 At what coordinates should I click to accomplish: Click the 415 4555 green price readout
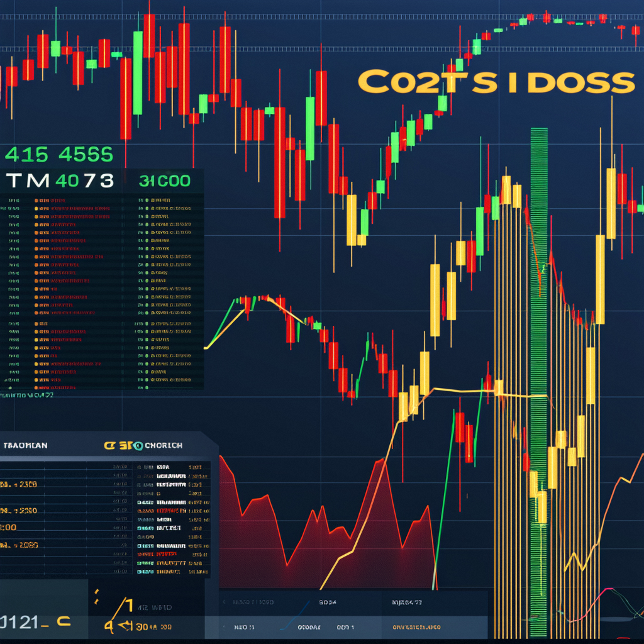(x=58, y=153)
